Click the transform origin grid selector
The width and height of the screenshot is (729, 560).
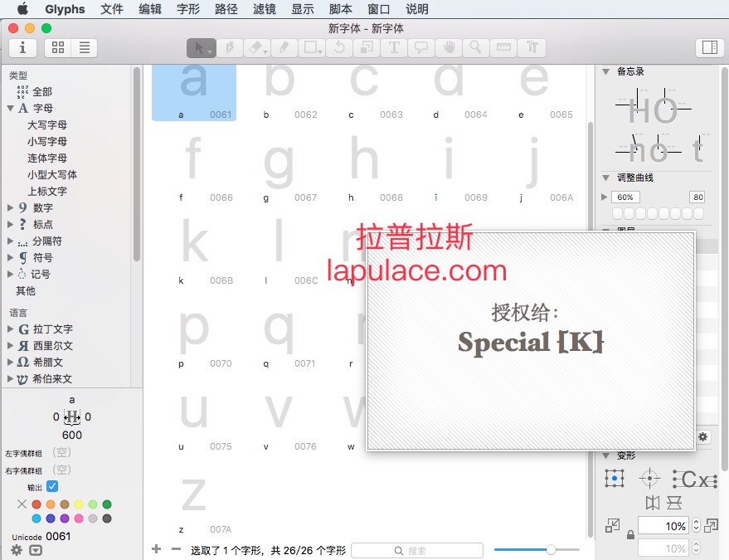[615, 478]
